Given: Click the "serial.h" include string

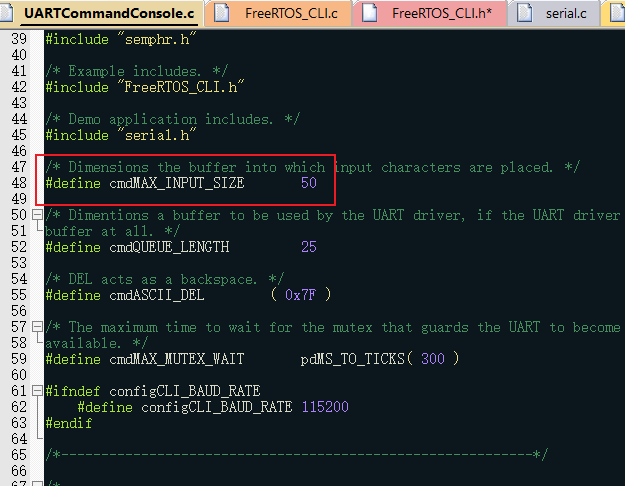Looking at the screenshot, I should tap(157, 135).
